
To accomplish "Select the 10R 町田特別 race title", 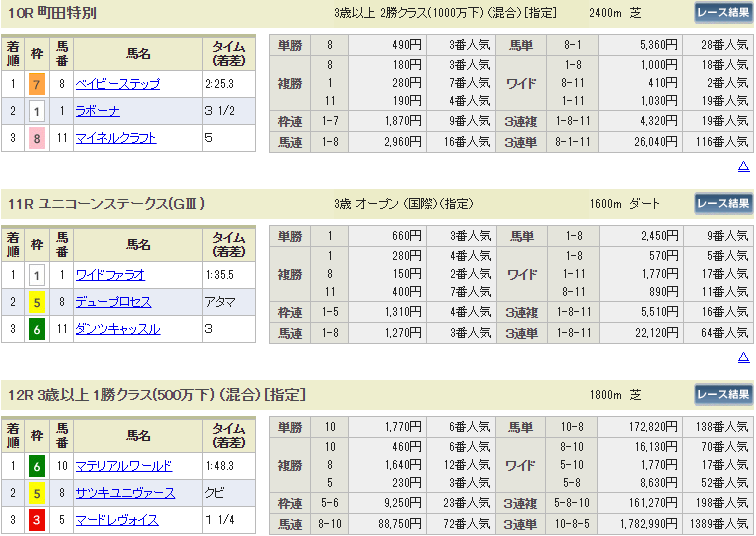I will 52,13.
